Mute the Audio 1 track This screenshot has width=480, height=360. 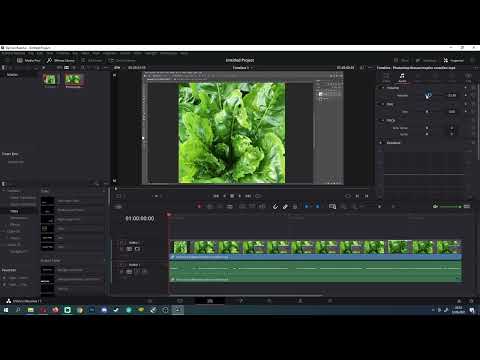click(x=144, y=271)
